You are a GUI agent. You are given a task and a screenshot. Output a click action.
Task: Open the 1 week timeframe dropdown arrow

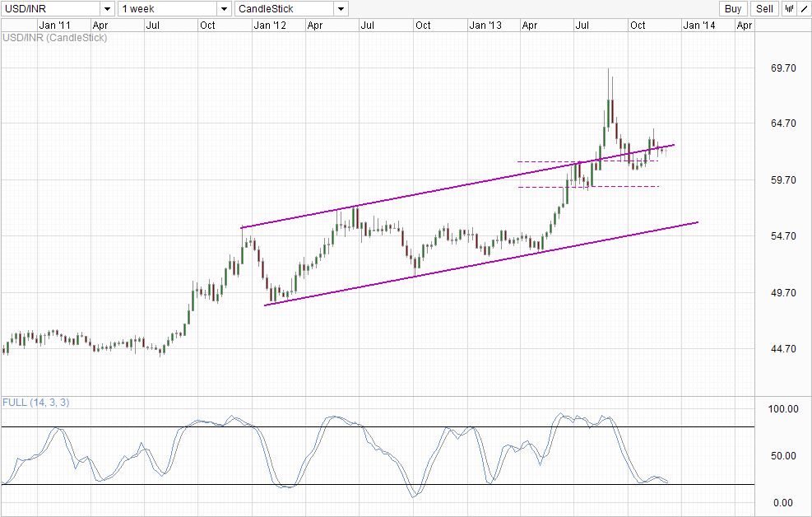coord(224,9)
